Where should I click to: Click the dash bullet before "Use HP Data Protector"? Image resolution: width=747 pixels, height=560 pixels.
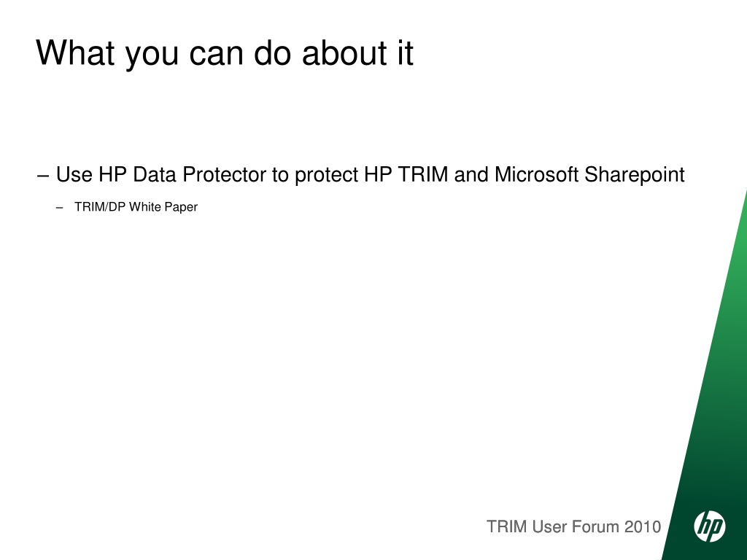point(43,176)
